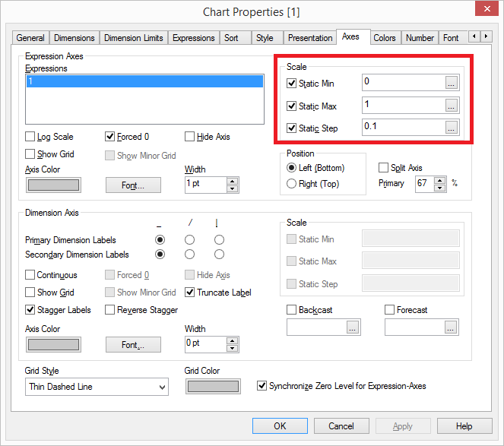This screenshot has height=446, width=504.
Task: Open Static Max expression editor ellipsis button
Action: click(x=452, y=106)
